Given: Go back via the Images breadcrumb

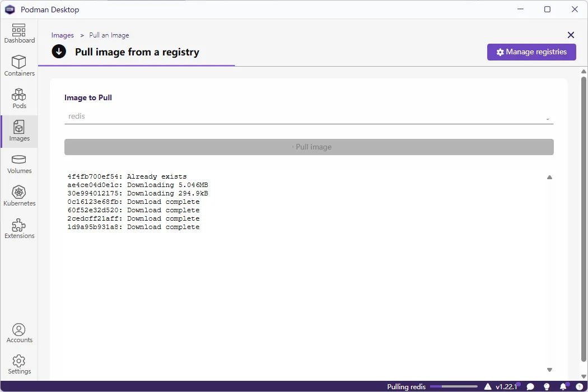Looking at the screenshot, I should click(x=62, y=35).
